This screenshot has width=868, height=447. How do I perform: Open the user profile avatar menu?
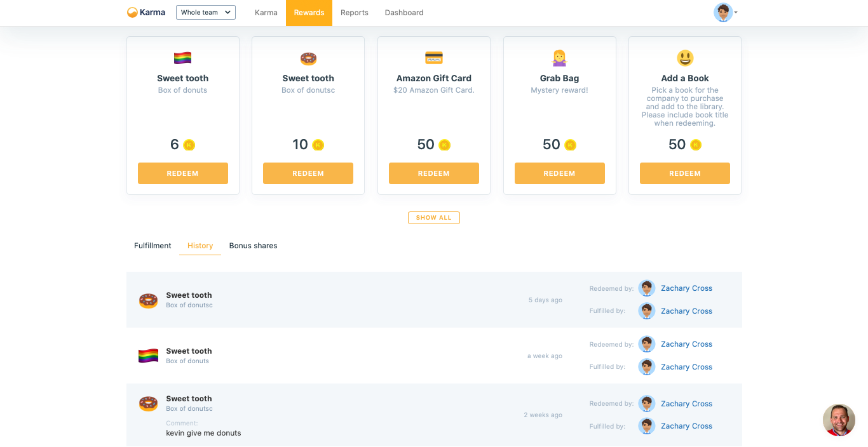(x=725, y=12)
